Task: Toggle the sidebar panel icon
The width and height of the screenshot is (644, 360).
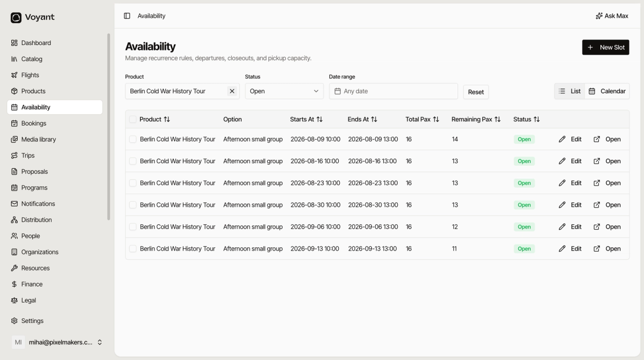Action: click(127, 16)
